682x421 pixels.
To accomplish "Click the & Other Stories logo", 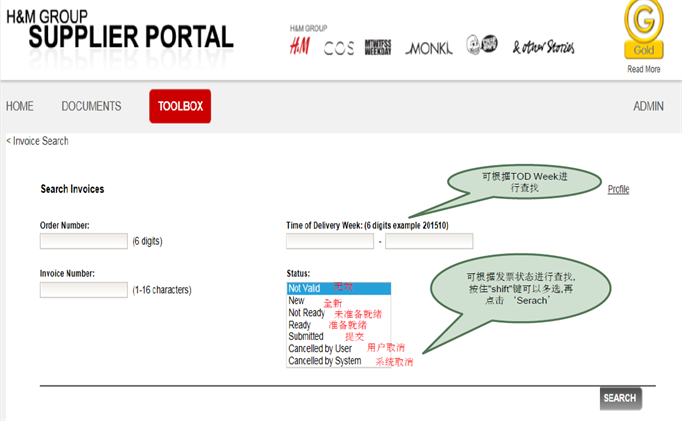I will pyautogui.click(x=543, y=47).
